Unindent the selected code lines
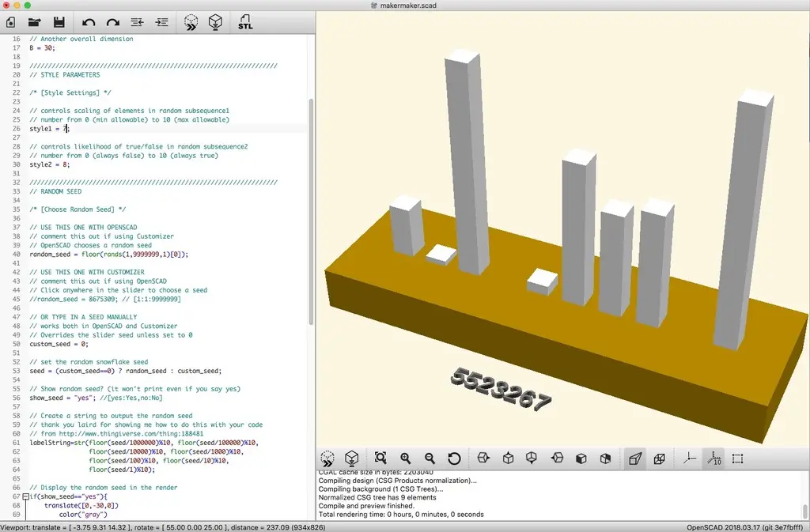The width and height of the screenshot is (810, 532). click(x=138, y=22)
